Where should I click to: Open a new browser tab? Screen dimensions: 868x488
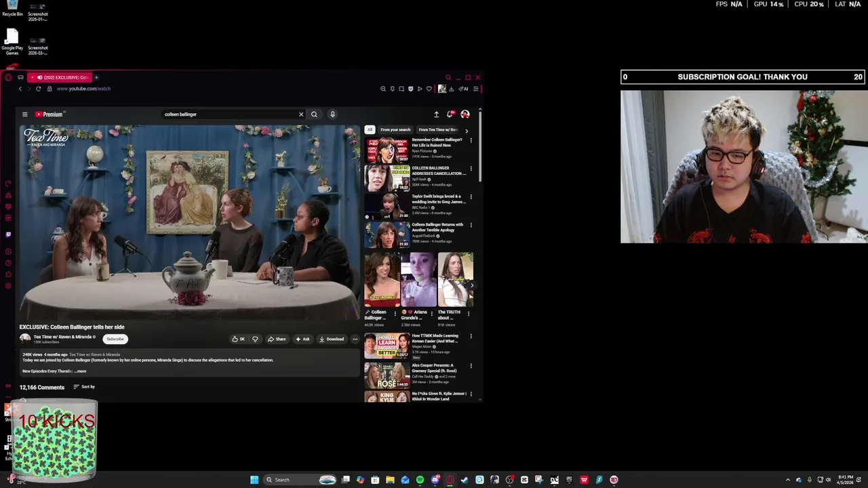[x=96, y=77]
